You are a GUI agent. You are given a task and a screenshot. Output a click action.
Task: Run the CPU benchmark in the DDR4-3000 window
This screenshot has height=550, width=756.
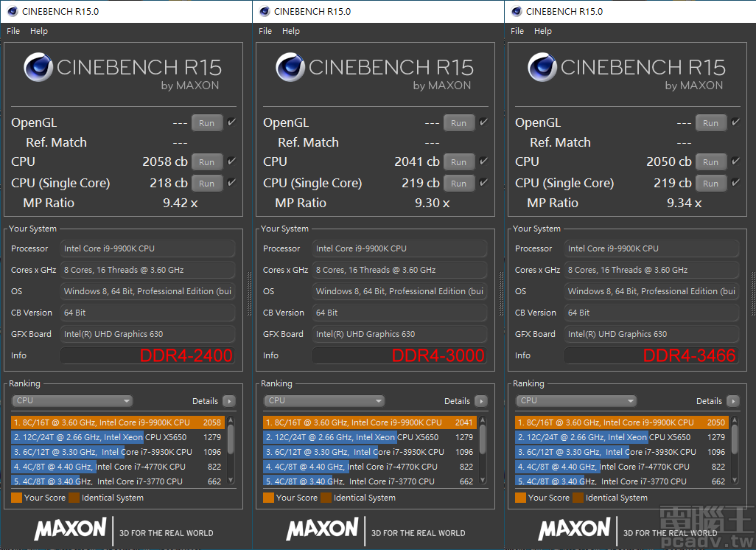pos(459,161)
